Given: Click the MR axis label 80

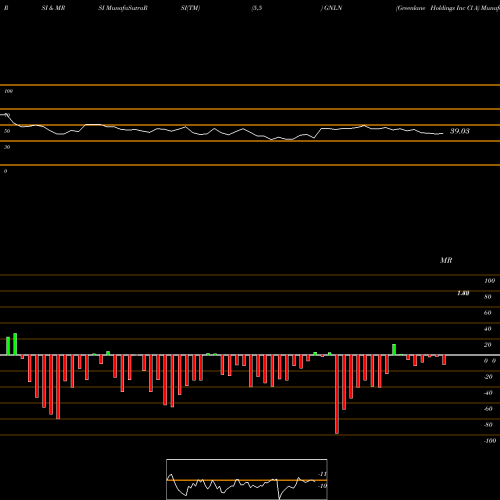Looking at the screenshot, I should 488,297.
